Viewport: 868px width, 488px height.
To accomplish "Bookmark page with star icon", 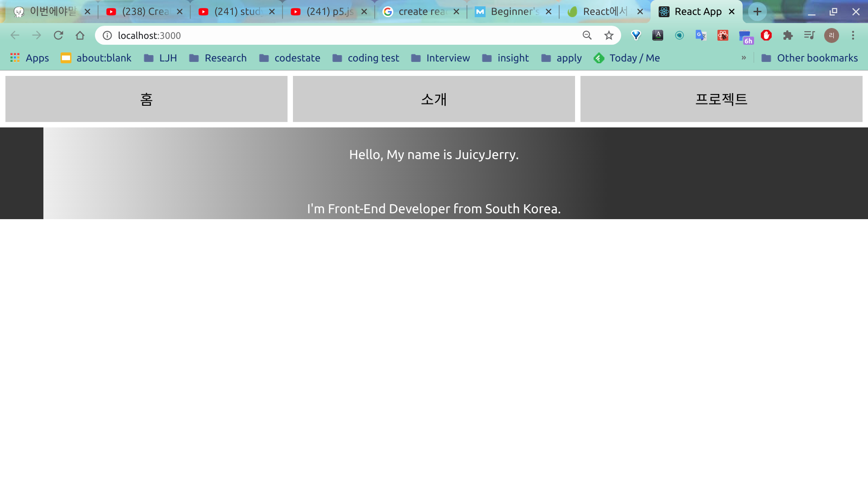I will 609,35.
